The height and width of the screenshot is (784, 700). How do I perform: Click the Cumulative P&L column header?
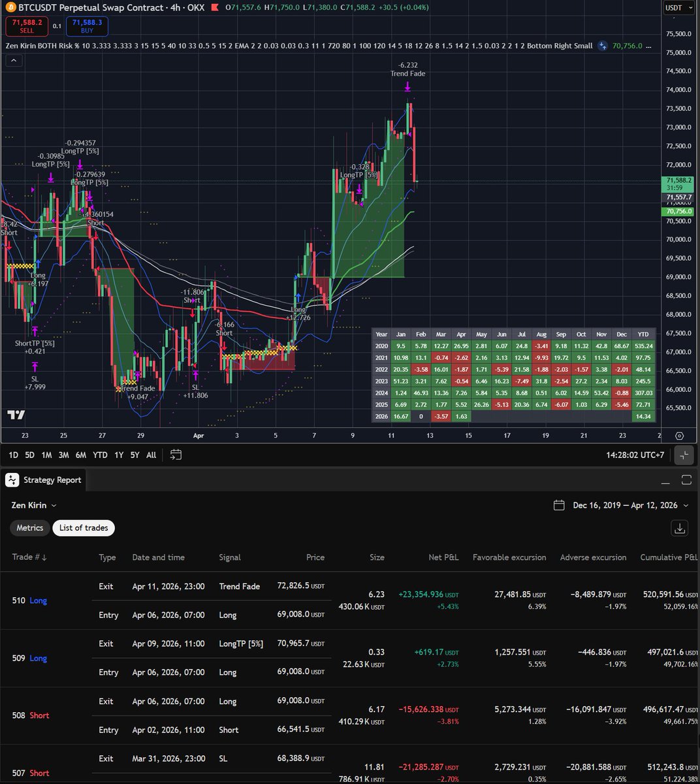pos(669,557)
